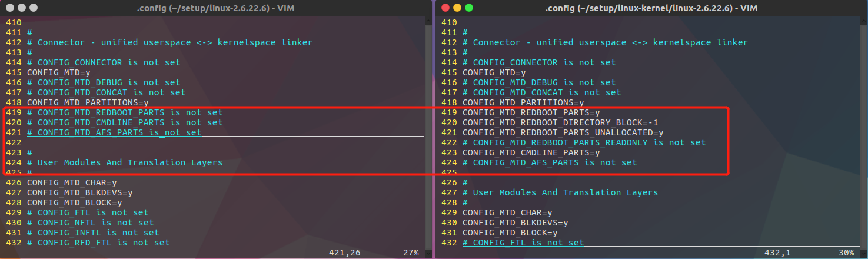Place cursor on CONFIG_MTD=y in left window
The height and width of the screenshot is (259, 868).
coord(59,72)
